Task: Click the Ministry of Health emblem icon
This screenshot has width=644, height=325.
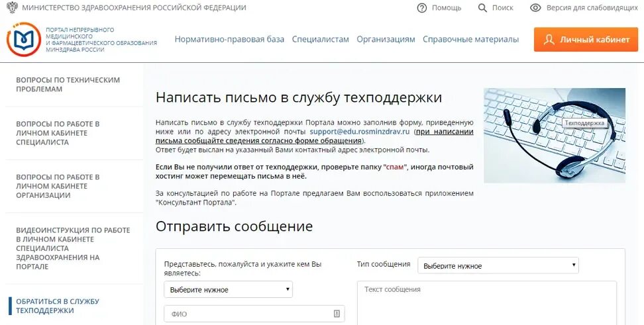Action: [x=13, y=7]
